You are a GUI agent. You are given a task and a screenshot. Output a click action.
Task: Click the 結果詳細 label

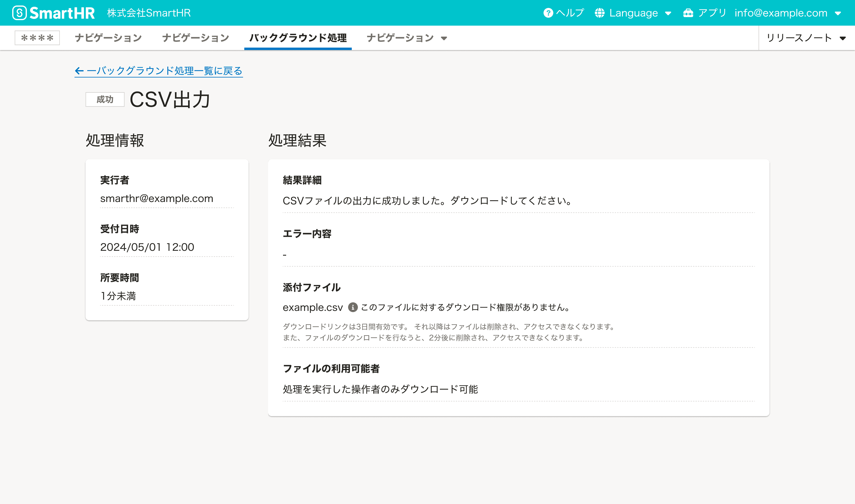click(302, 180)
